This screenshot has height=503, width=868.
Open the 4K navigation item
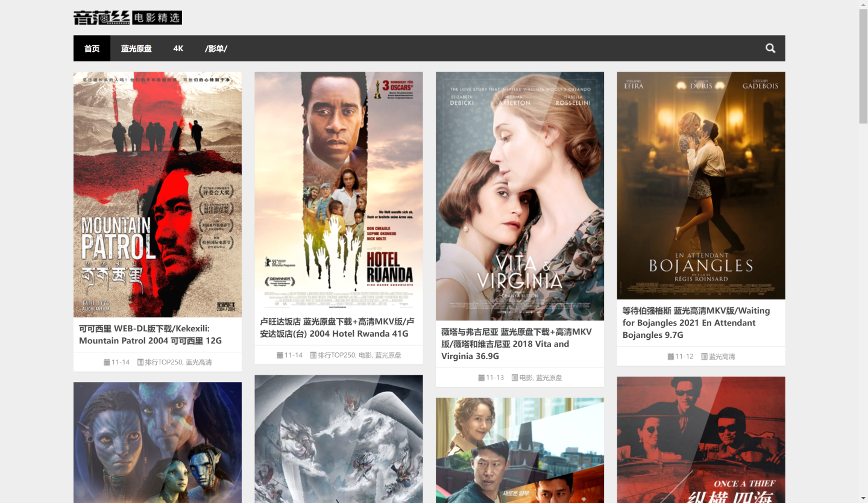click(178, 48)
